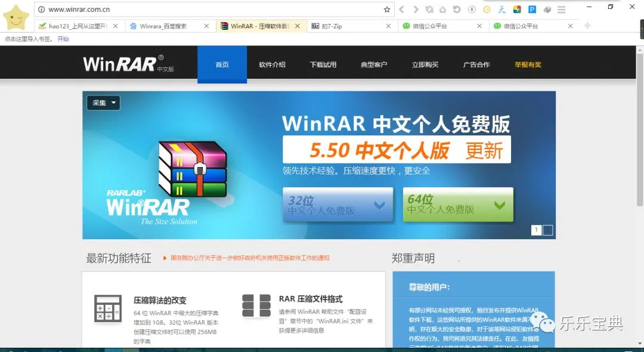Open the 软件介绍 navigation item
Image resolution: width=644 pixels, height=352 pixels.
(x=272, y=64)
